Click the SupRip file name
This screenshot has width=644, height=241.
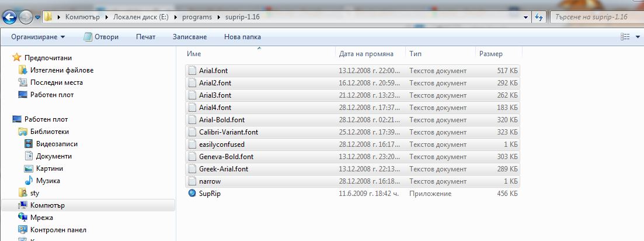(210, 194)
